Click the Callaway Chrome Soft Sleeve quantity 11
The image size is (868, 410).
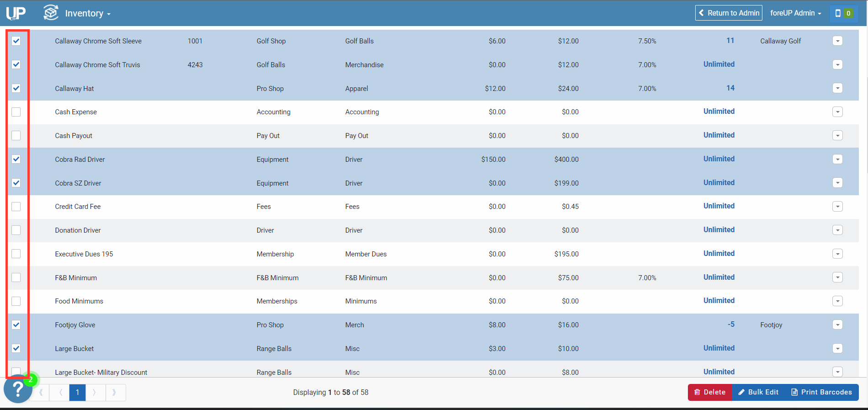point(730,41)
